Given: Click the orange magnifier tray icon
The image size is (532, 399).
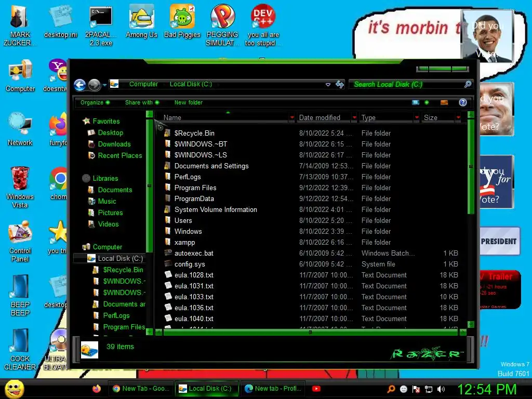Looking at the screenshot, I should tap(391, 389).
